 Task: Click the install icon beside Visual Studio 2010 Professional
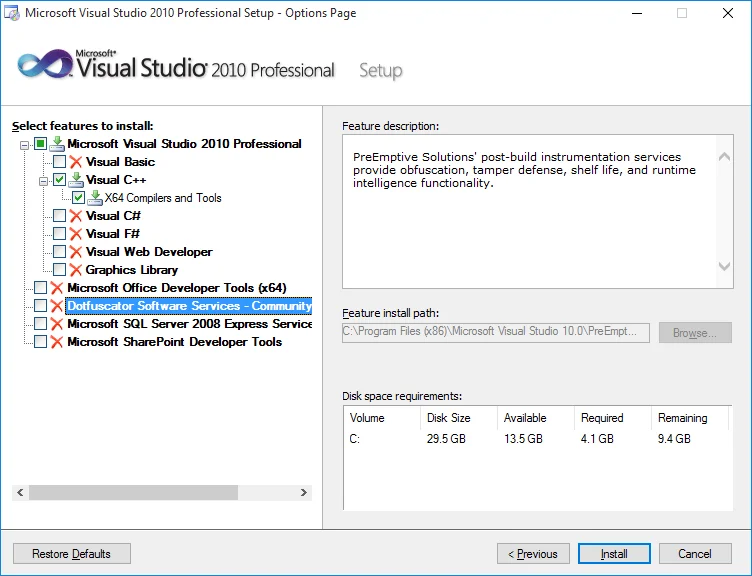pos(57,144)
